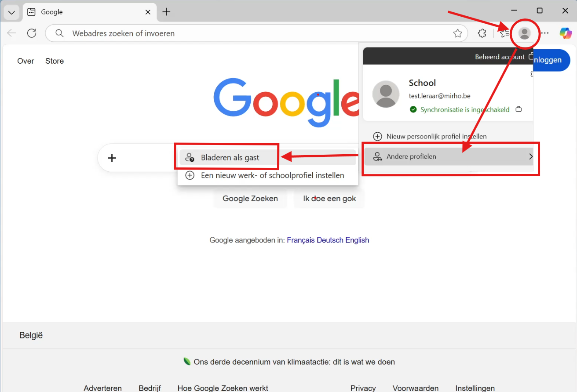Close the Google tab
This screenshot has width=577, height=392.
(x=149, y=12)
